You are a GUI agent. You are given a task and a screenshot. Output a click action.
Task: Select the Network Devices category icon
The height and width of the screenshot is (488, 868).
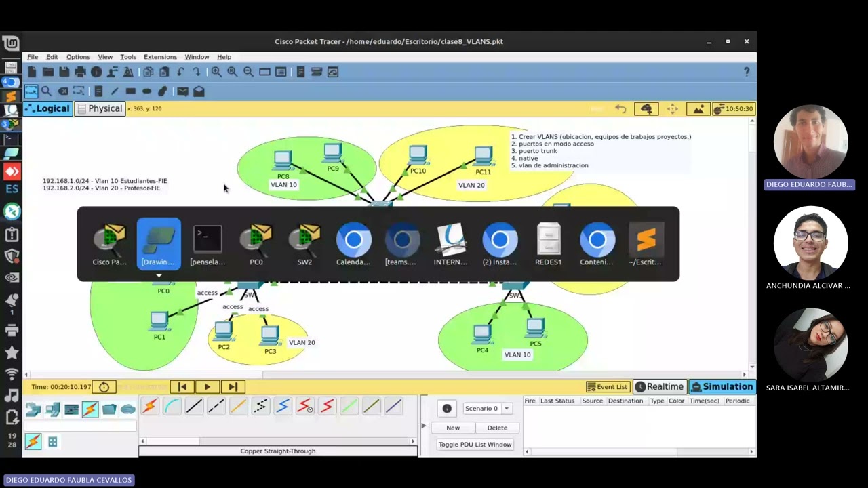tap(33, 409)
